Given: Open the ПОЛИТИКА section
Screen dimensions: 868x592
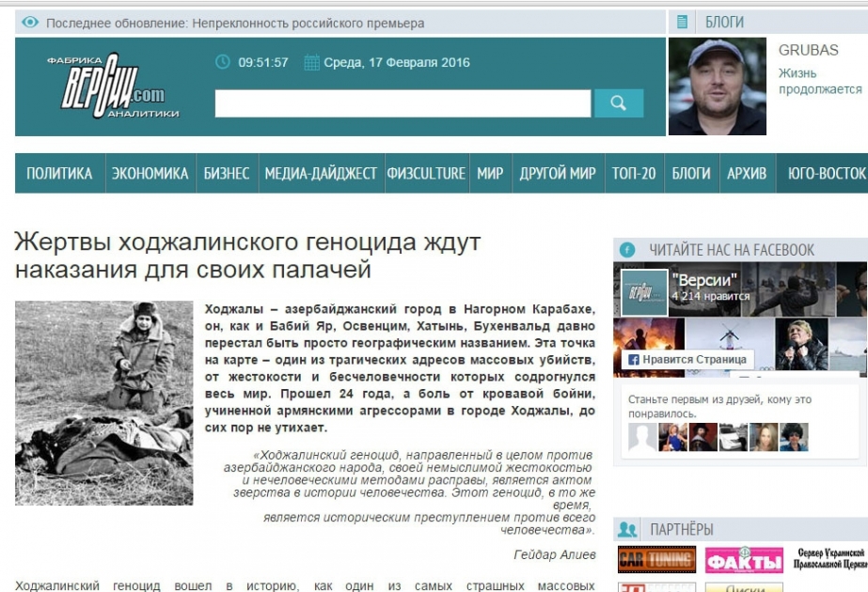Looking at the screenshot, I should point(60,173).
